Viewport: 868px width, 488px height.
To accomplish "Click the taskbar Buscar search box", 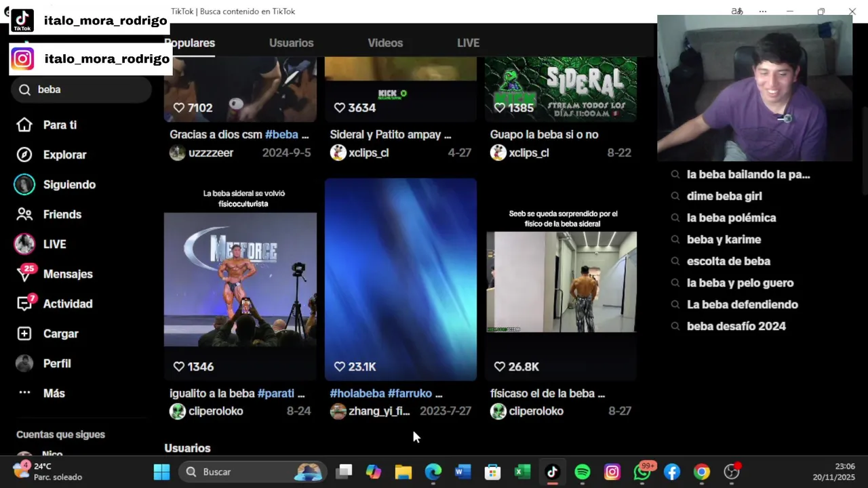I will click(252, 472).
